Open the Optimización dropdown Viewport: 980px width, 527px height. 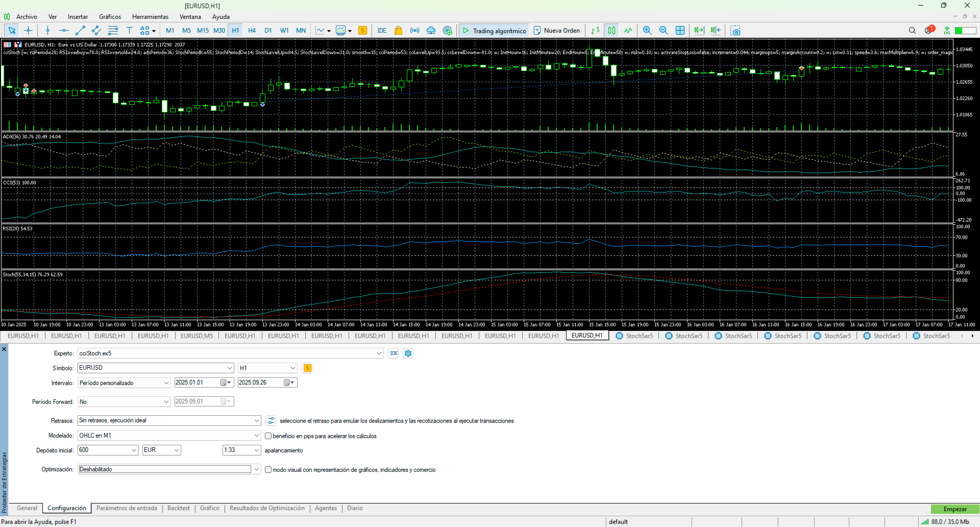point(256,469)
